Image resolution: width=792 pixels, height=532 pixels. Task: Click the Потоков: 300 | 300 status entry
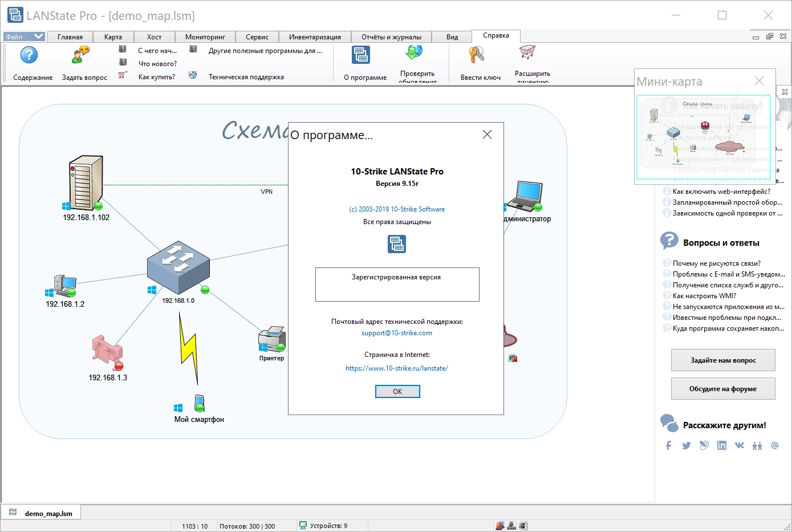click(x=247, y=526)
